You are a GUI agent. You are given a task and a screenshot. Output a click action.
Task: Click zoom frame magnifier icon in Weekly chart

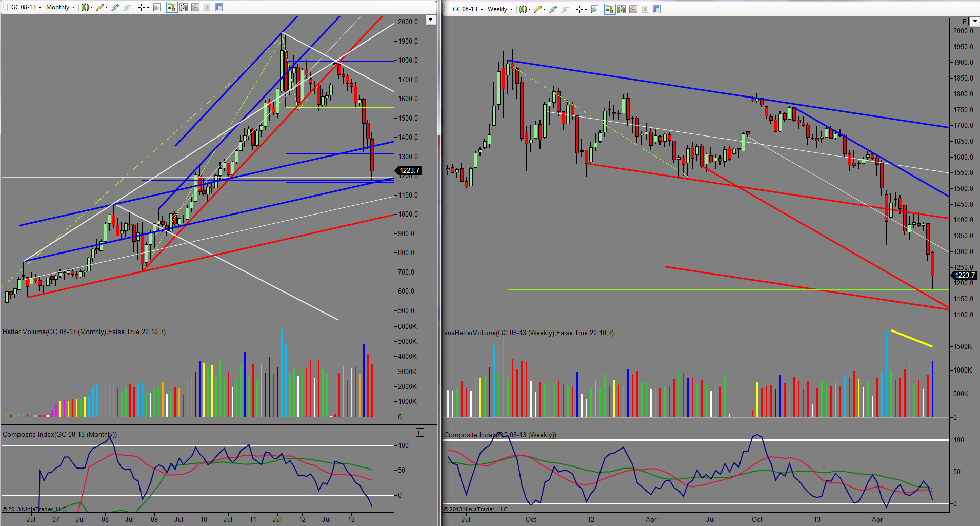[x=595, y=9]
